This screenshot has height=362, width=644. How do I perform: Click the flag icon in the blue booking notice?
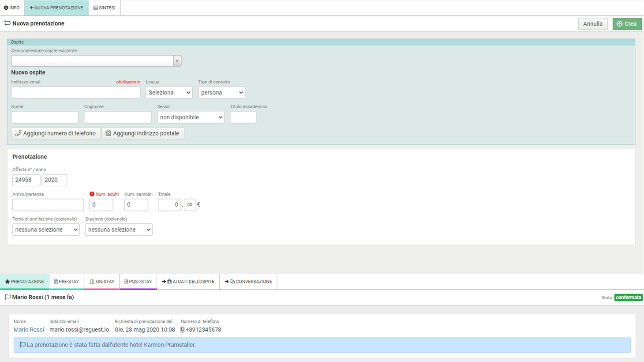click(22, 345)
